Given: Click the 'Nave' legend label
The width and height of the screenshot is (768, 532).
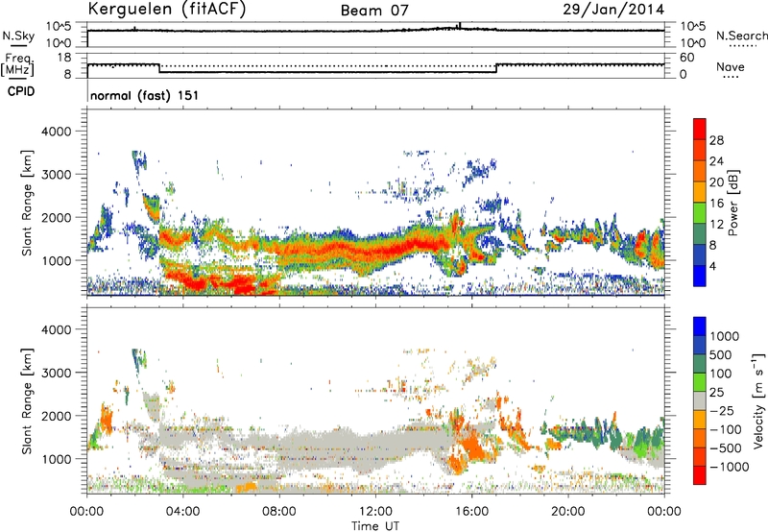Looking at the screenshot, I should click(x=731, y=67).
